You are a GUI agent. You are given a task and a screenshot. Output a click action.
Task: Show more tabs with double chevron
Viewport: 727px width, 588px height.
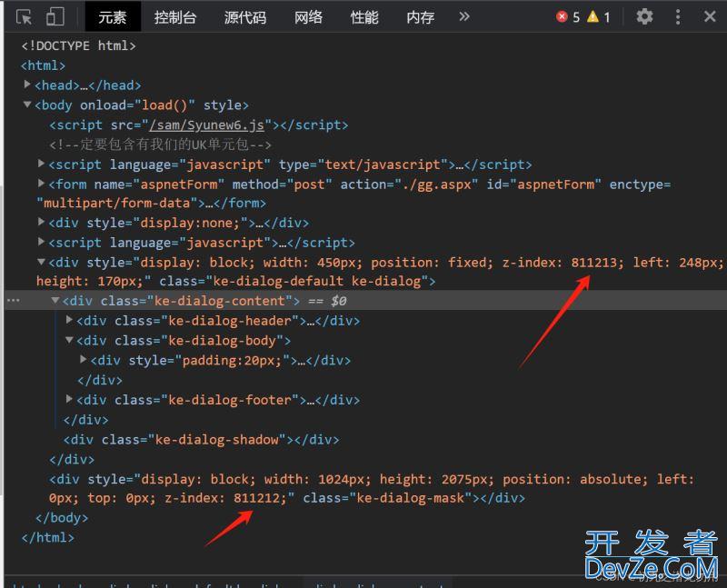464,16
